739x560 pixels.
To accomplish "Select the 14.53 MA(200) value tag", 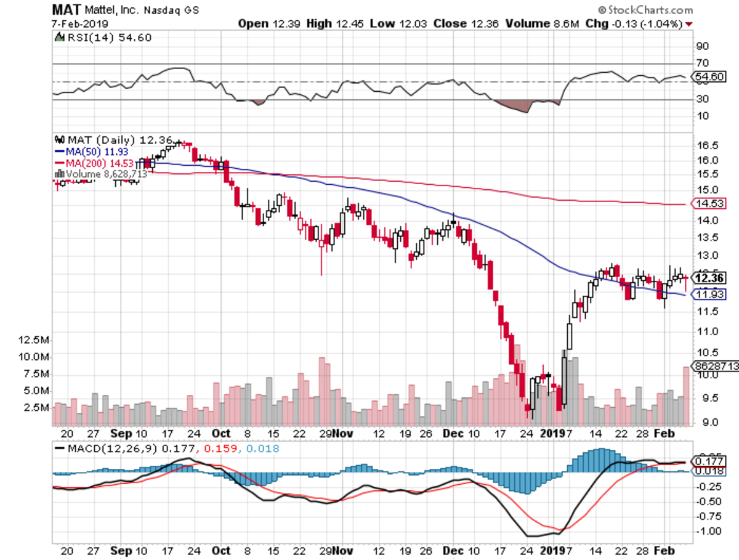I will click(x=708, y=204).
